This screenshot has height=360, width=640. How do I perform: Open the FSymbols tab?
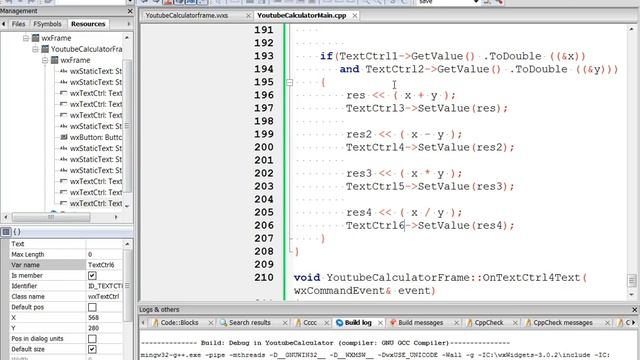47,24
